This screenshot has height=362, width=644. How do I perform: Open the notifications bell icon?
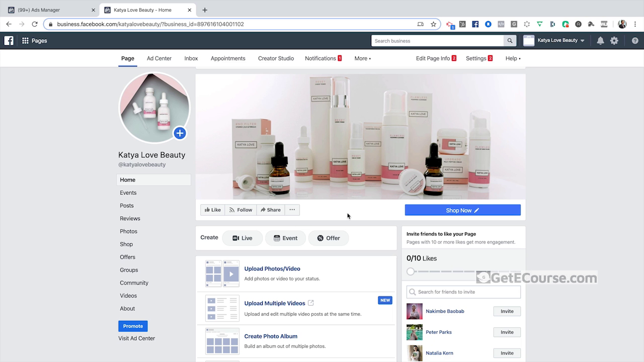(x=600, y=41)
